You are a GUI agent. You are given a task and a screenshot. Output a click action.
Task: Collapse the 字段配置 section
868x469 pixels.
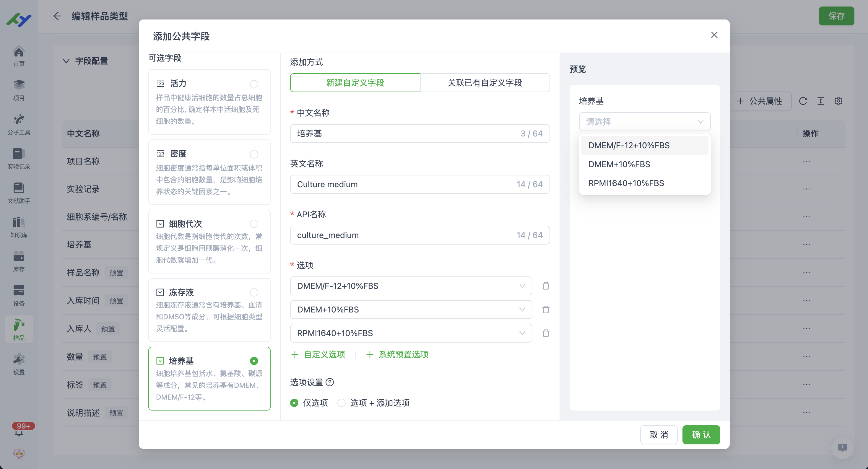click(x=66, y=61)
